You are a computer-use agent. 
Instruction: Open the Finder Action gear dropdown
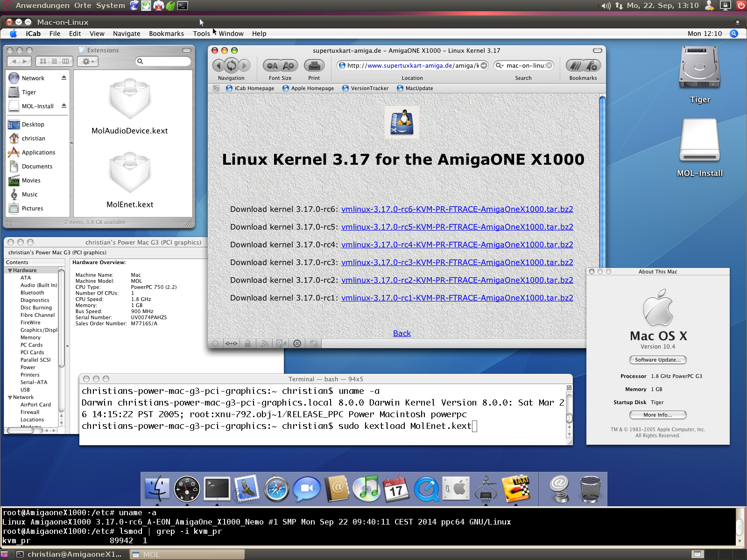pyautogui.click(x=88, y=61)
